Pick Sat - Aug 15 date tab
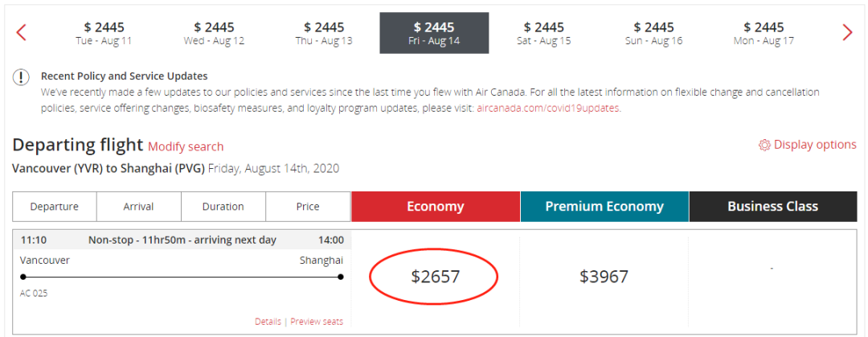This screenshot has height=337, width=868. tap(543, 33)
